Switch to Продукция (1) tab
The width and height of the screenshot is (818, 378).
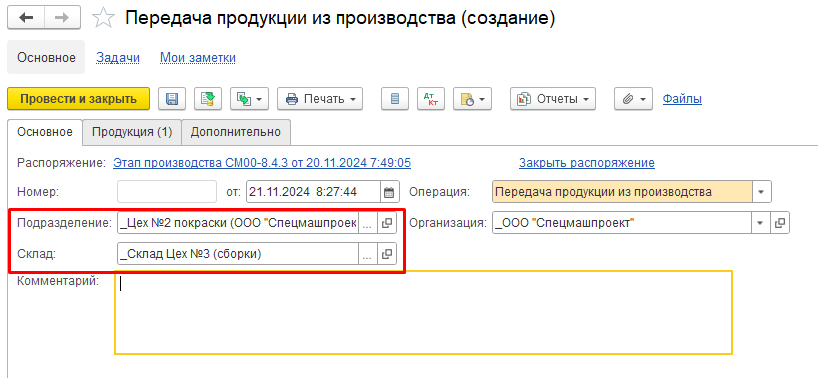click(x=132, y=132)
